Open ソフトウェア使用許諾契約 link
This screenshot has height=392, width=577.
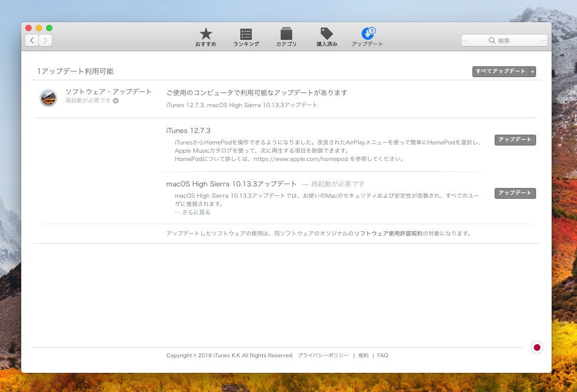(388, 234)
